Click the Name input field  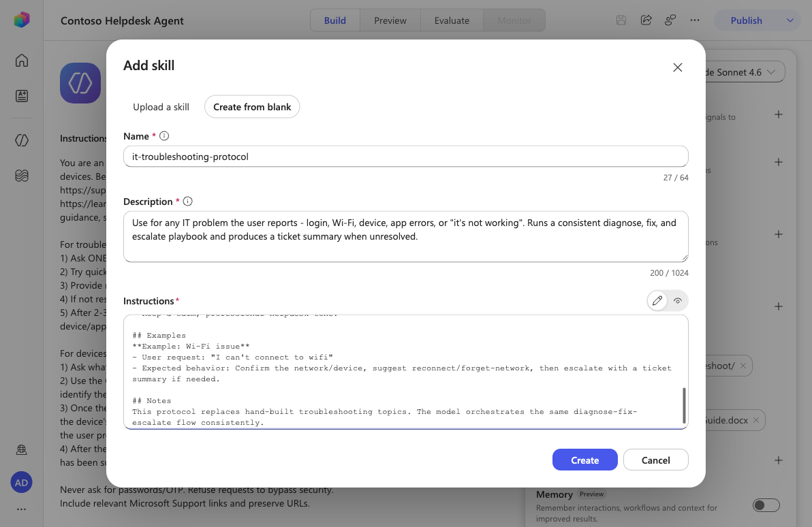[x=405, y=157]
